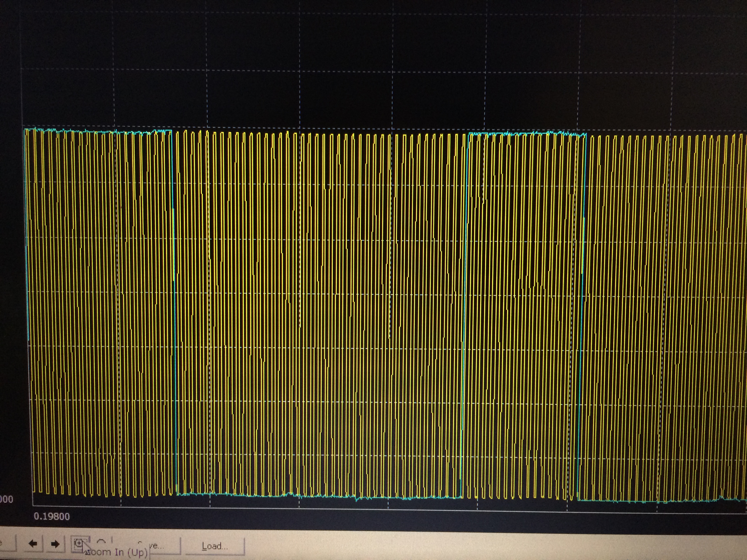The height and width of the screenshot is (560, 747).
Task: Click the Zoom In (Up) tooltip text
Action: click(117, 552)
